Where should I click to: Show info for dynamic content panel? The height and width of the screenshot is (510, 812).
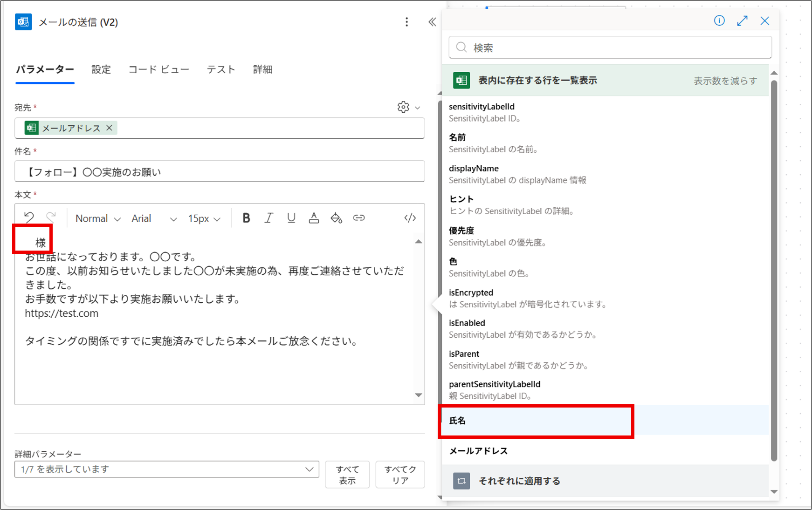719,20
